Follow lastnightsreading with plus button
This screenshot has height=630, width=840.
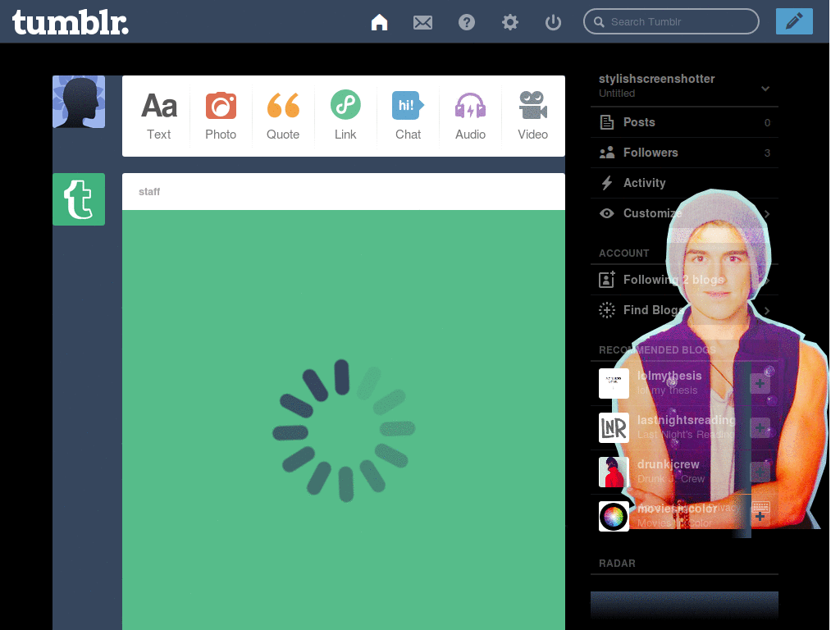(x=760, y=428)
